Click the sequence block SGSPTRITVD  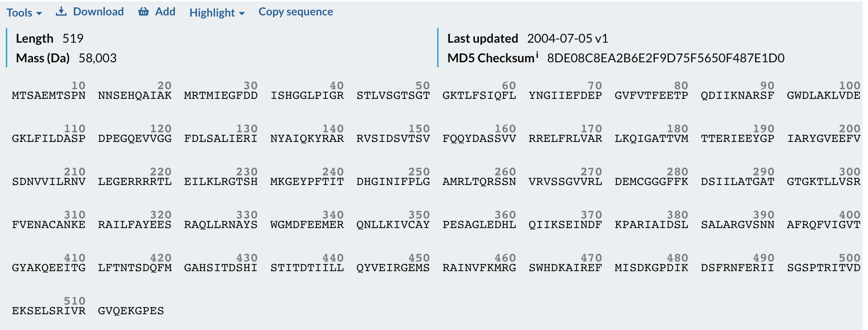click(x=823, y=268)
